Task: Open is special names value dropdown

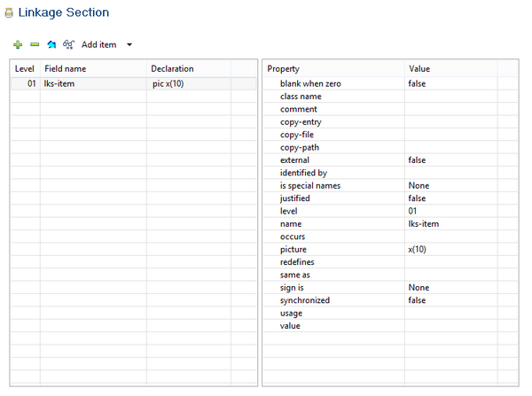Action: (419, 185)
